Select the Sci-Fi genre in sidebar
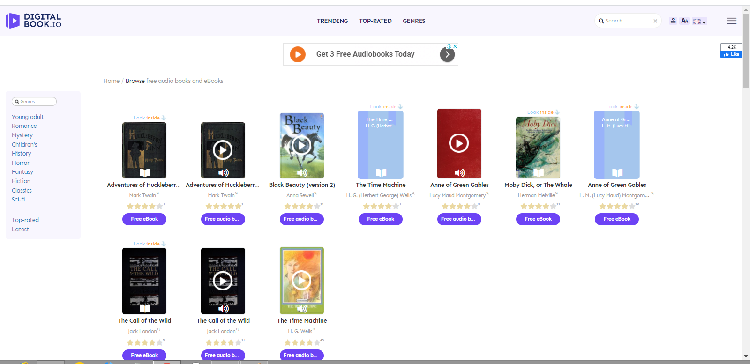The height and width of the screenshot is (364, 750). tap(19, 199)
